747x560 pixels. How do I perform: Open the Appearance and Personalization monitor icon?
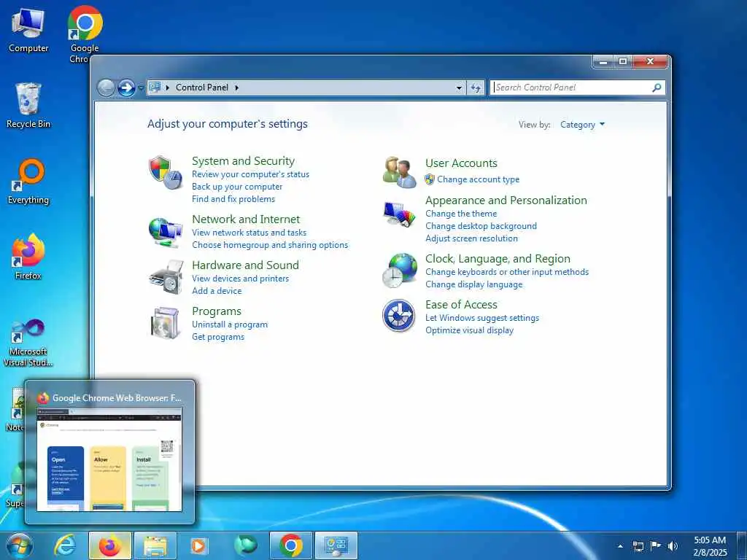pyautogui.click(x=399, y=214)
